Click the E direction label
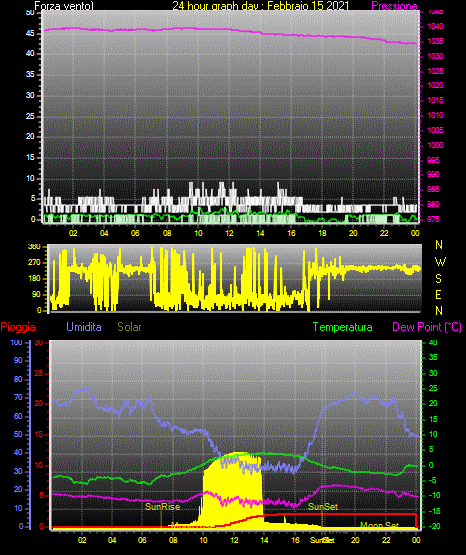466x555 pixels. click(439, 294)
